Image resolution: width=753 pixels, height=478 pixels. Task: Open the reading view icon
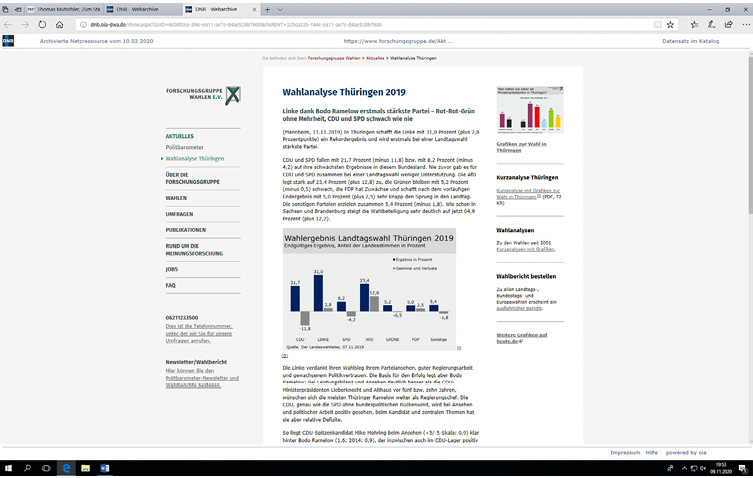(657, 25)
